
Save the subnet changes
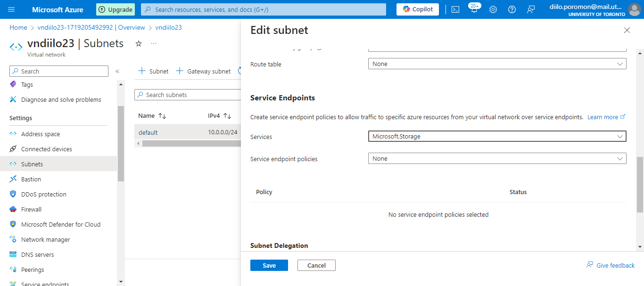tap(269, 265)
